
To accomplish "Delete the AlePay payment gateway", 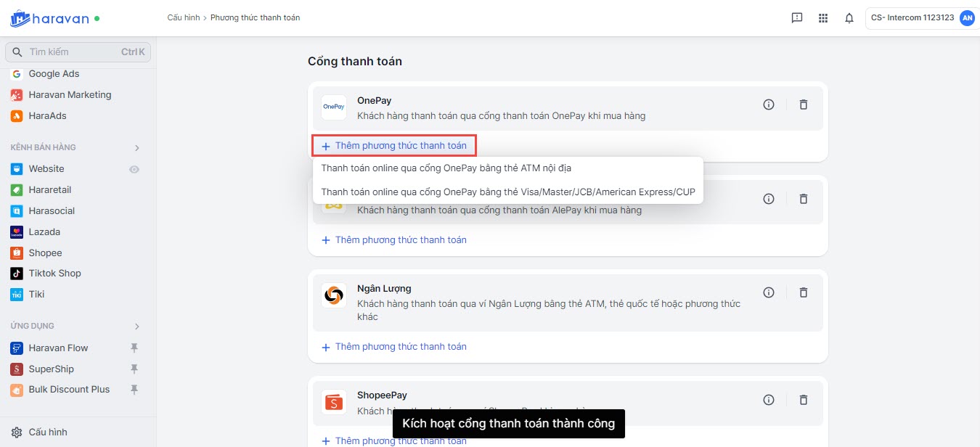I will [804, 198].
